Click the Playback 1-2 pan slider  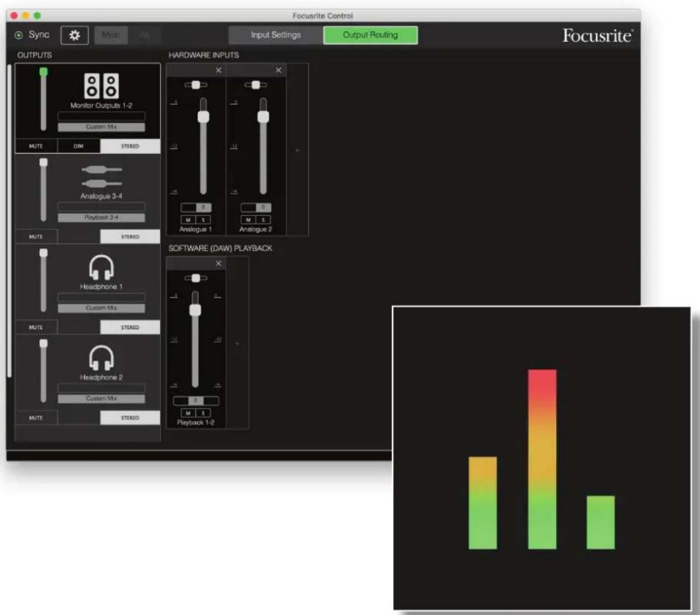[196, 278]
